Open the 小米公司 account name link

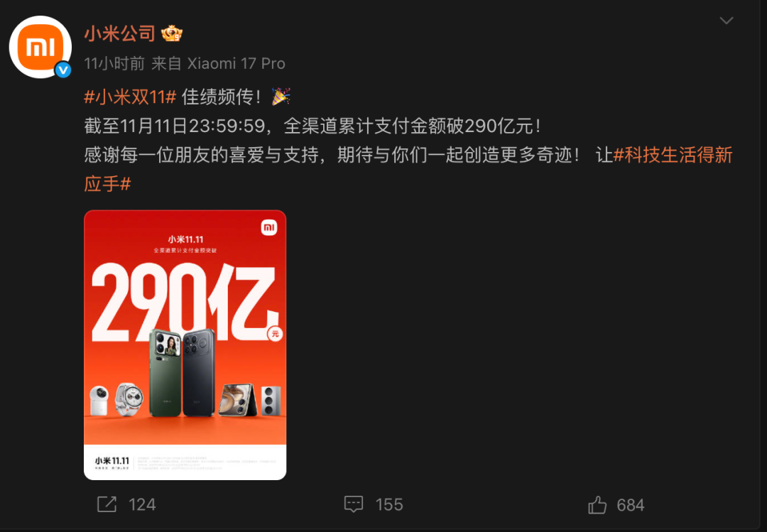[120, 33]
